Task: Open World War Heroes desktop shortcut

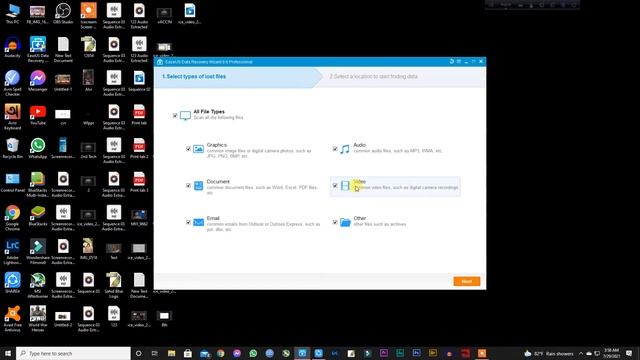Action: (38, 319)
